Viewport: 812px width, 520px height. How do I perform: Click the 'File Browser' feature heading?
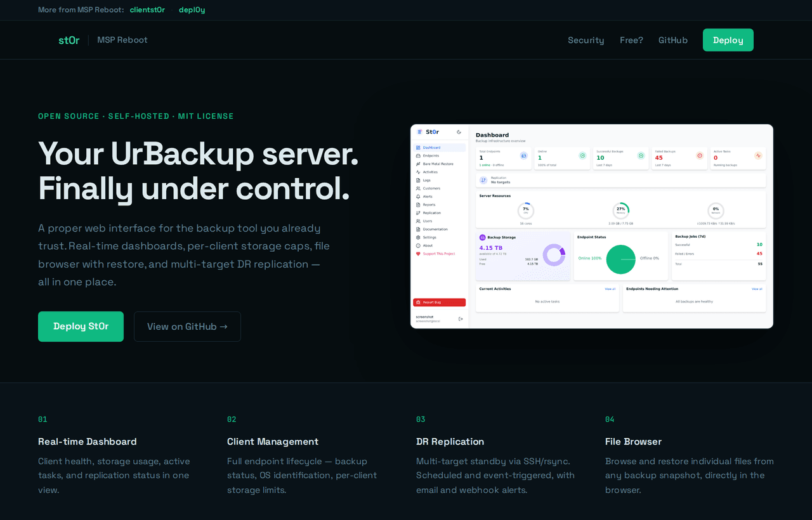[x=633, y=441]
